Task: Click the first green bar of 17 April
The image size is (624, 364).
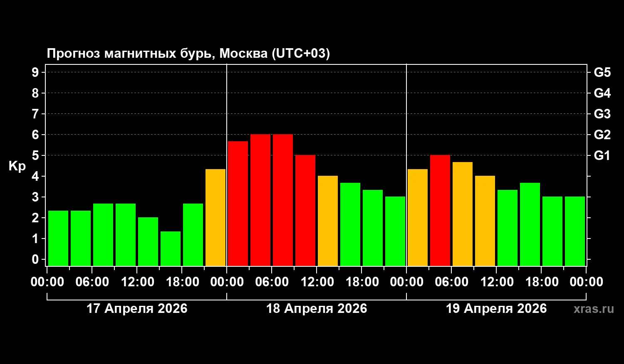Action: click(58, 238)
